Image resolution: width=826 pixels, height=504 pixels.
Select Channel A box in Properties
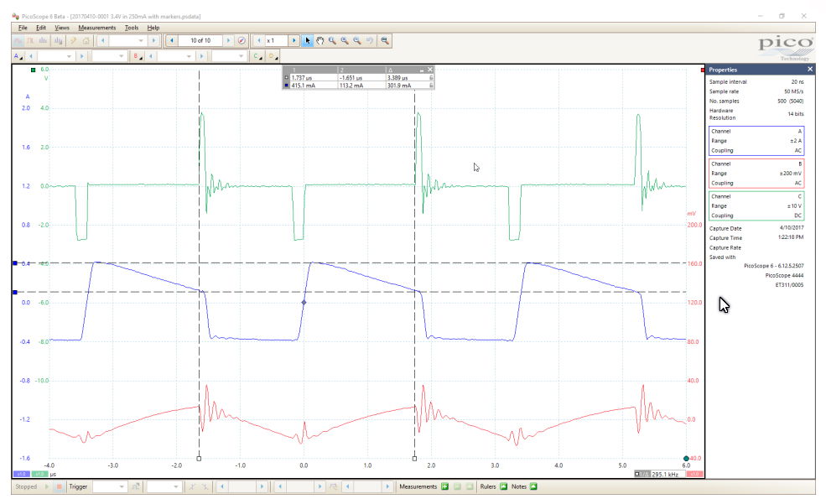pyautogui.click(x=756, y=141)
